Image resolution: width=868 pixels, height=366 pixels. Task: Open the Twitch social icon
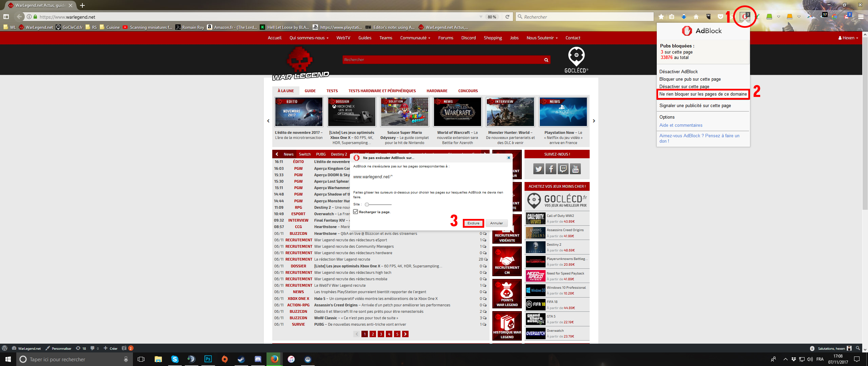[563, 169]
